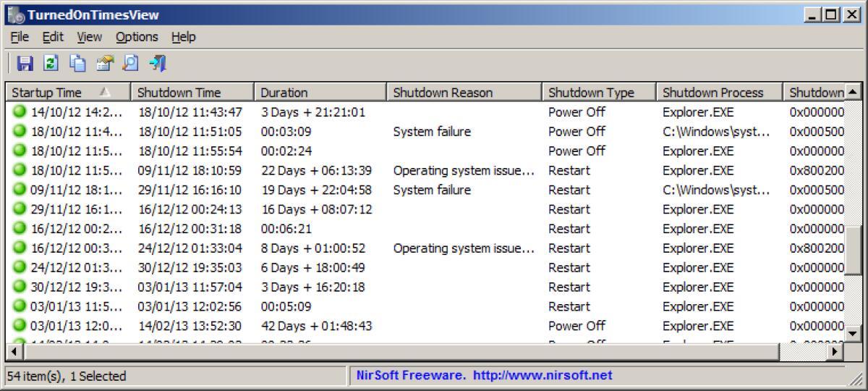This screenshot has height=391, width=868.
Task: Click green icon of row lasting 00:03:09
Action: tap(20, 131)
